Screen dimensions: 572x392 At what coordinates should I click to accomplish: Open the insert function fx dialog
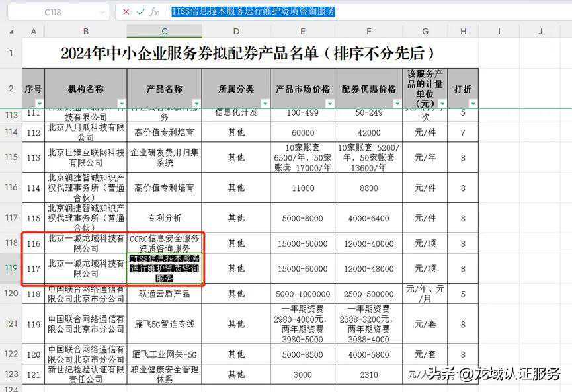point(155,12)
